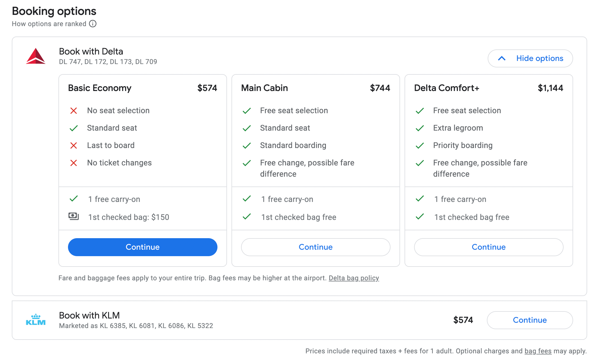The height and width of the screenshot is (364, 613).
Task: Click the red X next to 'Last to board'
Action: click(74, 145)
